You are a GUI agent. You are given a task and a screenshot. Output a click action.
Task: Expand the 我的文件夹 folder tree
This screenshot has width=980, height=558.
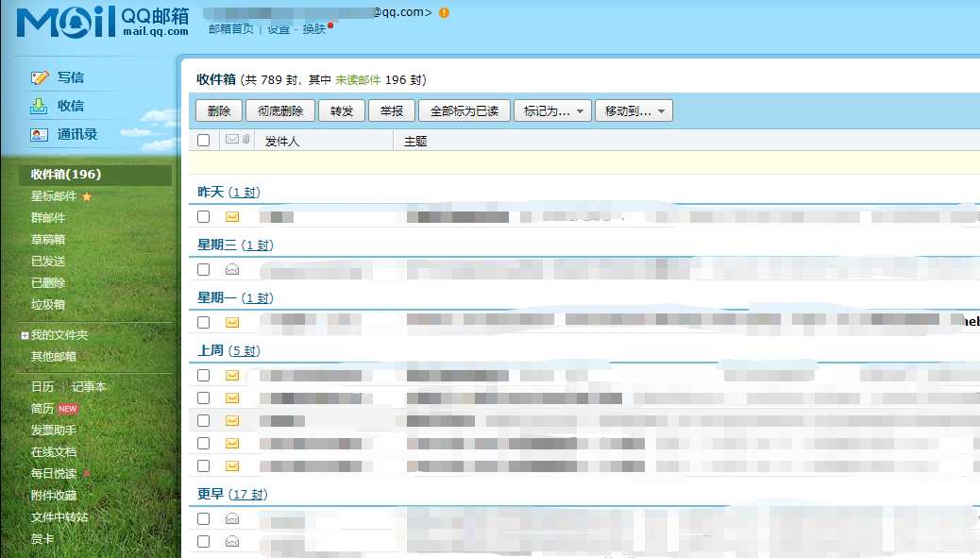[25, 335]
